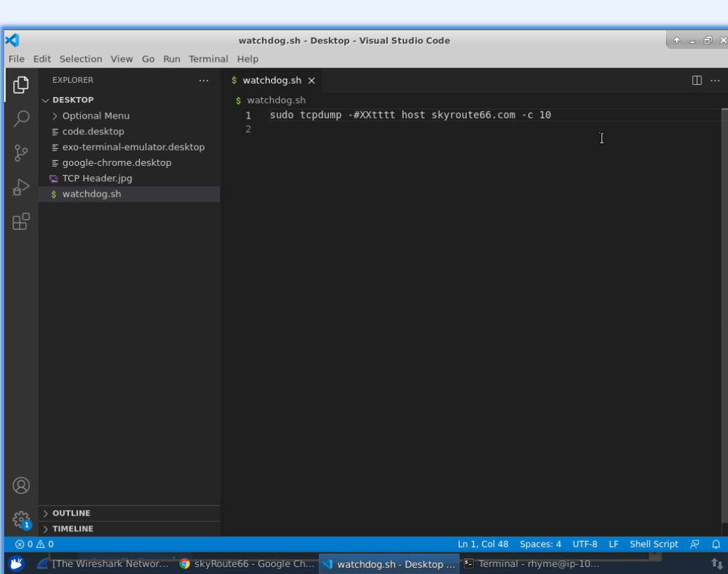728x574 pixels.
Task: Switch to Terminal window in taskbar
Action: coord(532,563)
